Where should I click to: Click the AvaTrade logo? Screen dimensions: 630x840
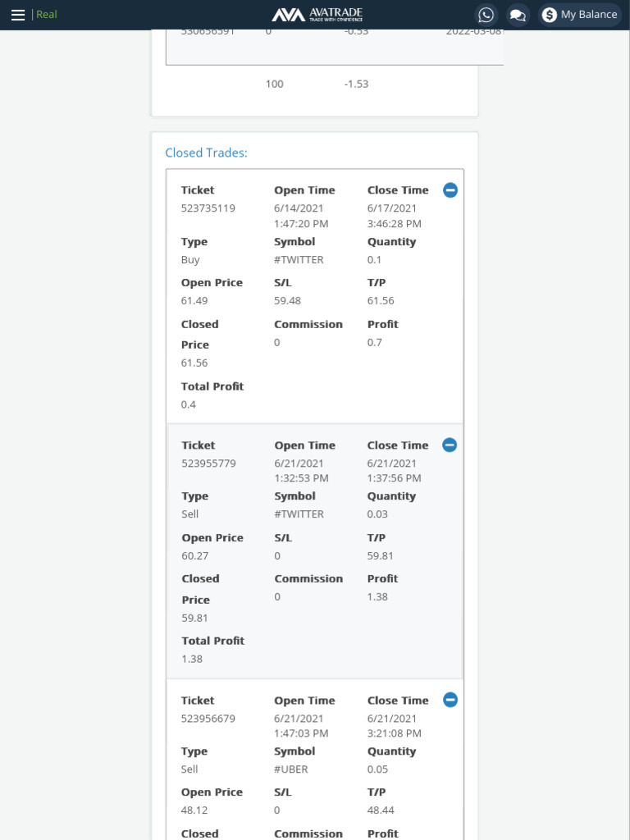317,15
